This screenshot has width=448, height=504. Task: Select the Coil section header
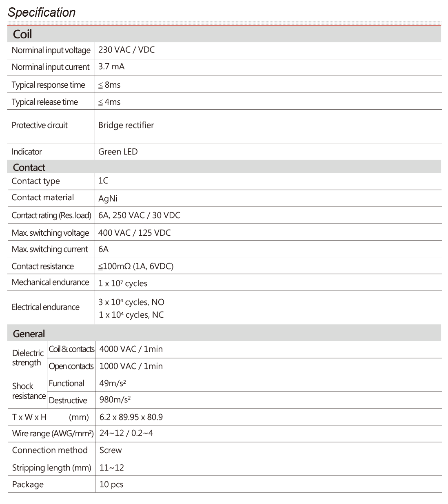(x=22, y=35)
